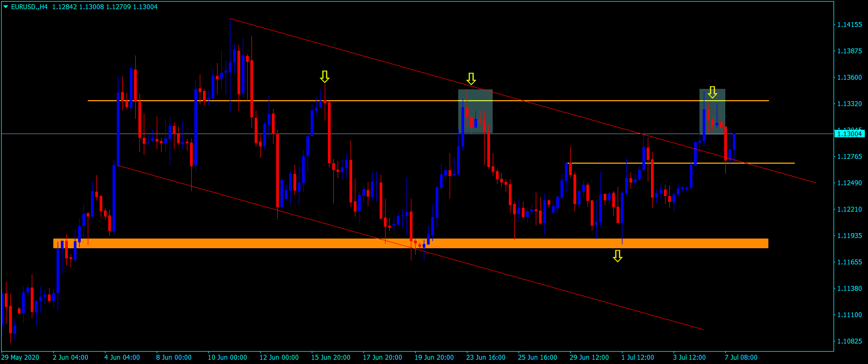Click the 17 Jun 20:00 time label
The width and height of the screenshot is (868, 364).
click(382, 358)
